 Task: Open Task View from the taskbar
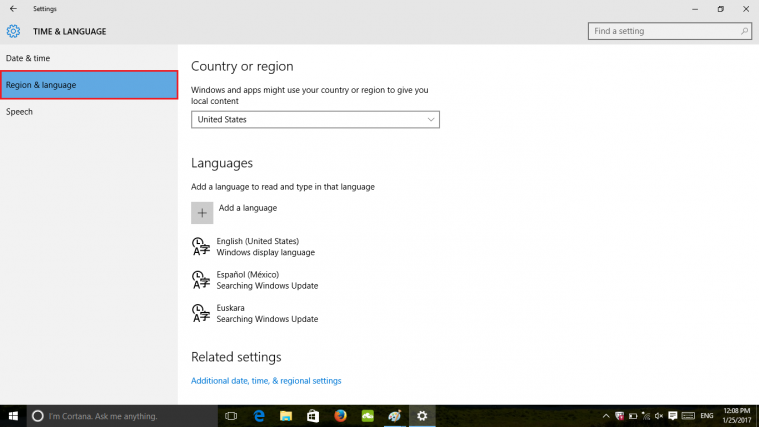coord(231,416)
